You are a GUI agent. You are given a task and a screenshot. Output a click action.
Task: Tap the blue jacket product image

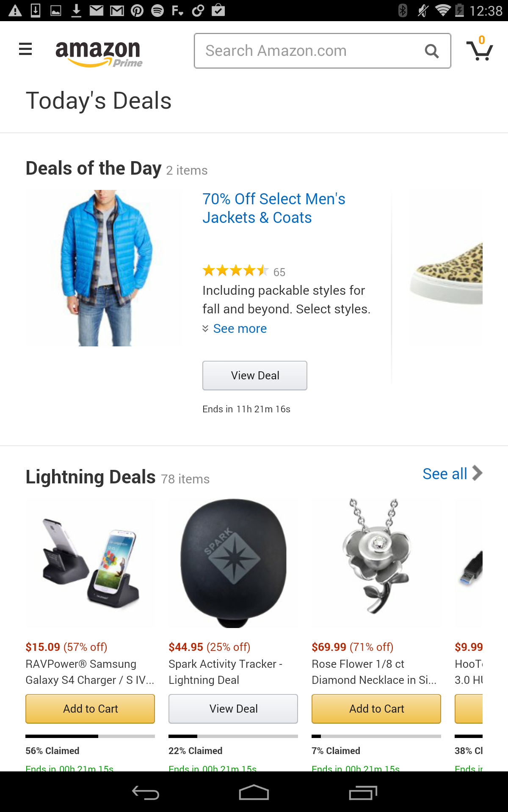pos(104,268)
